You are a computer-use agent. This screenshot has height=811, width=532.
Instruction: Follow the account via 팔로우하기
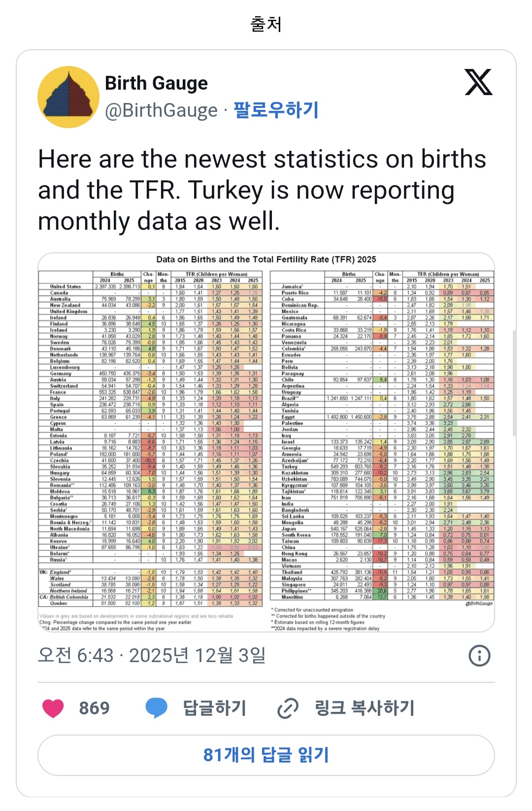(x=276, y=110)
